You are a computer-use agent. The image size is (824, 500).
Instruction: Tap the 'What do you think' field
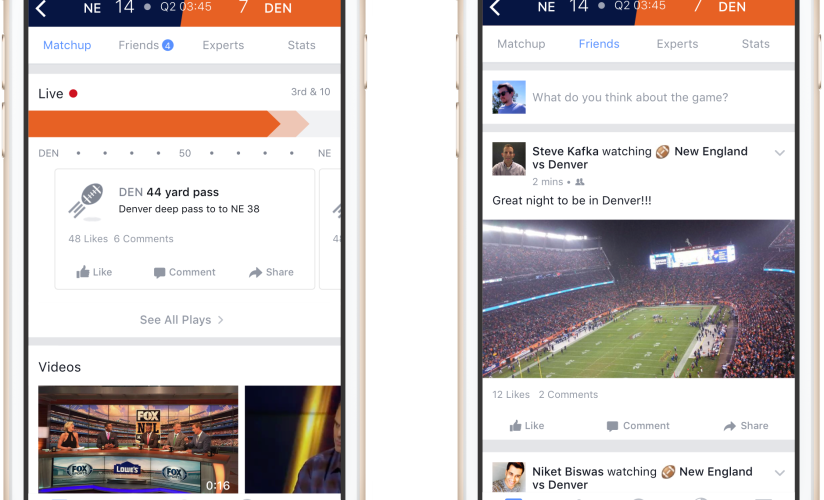(630, 97)
